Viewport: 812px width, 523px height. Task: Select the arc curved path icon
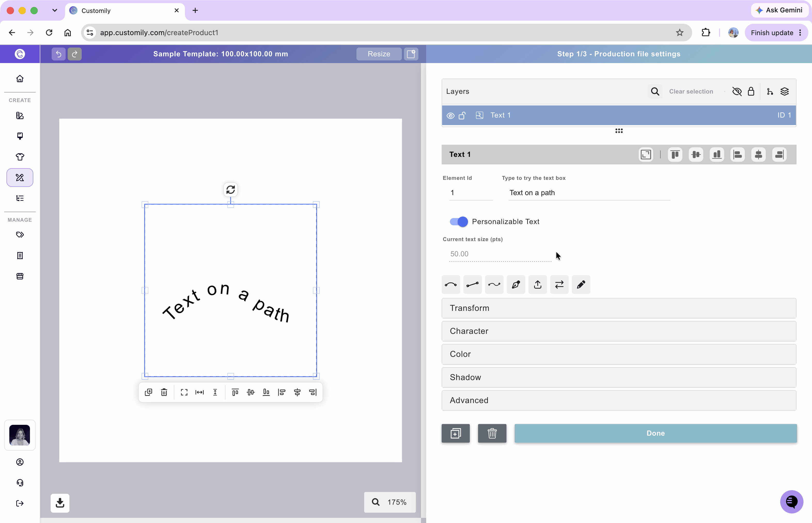(451, 284)
